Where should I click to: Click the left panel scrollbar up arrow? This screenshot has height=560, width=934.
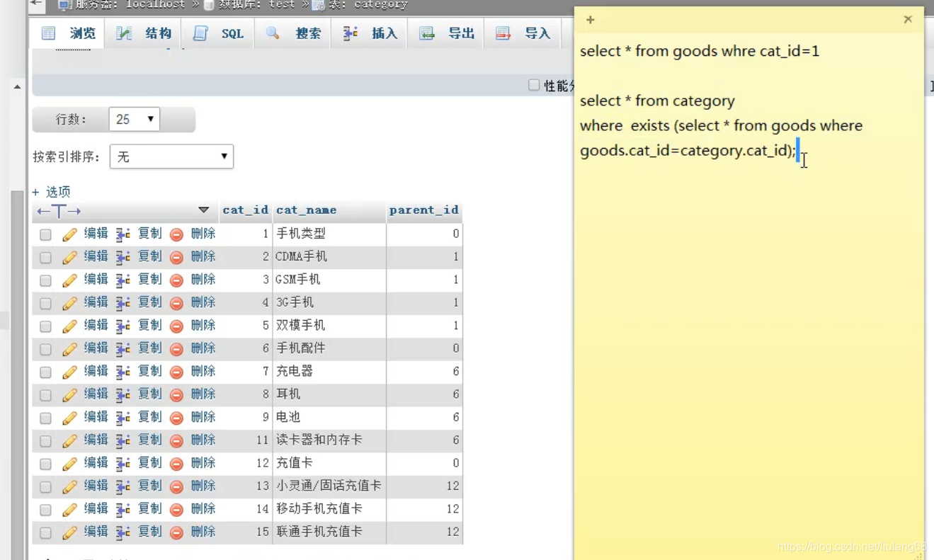coord(17,87)
